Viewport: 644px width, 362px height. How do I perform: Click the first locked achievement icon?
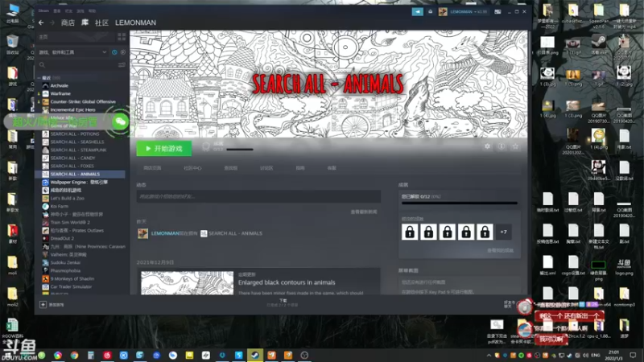coord(410,232)
